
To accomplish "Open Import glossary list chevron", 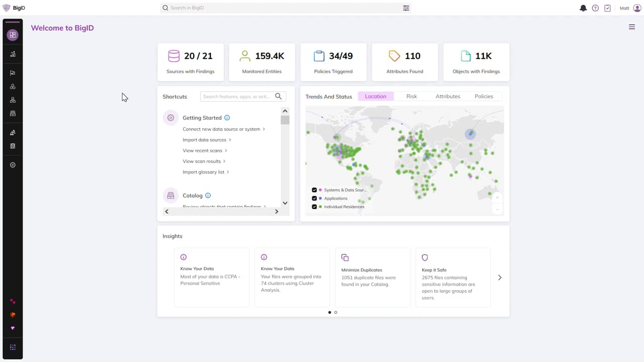I will point(228,172).
